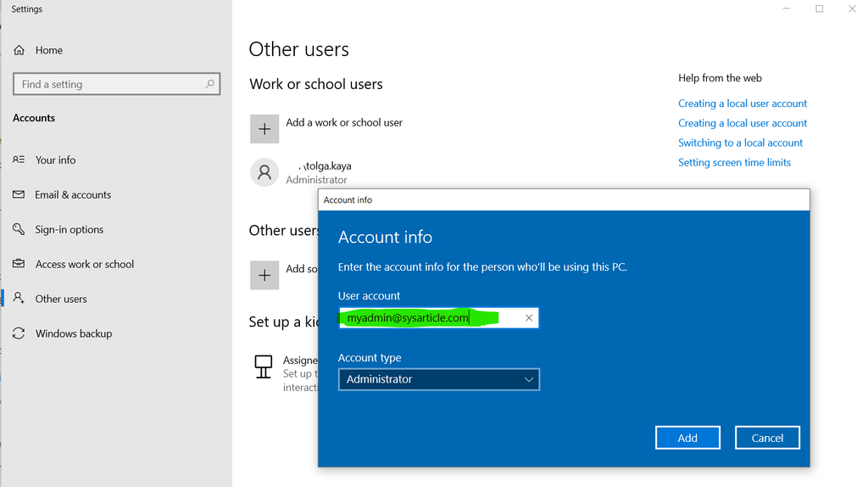868x487 pixels.
Task: Go to Your info page
Action: 55,160
